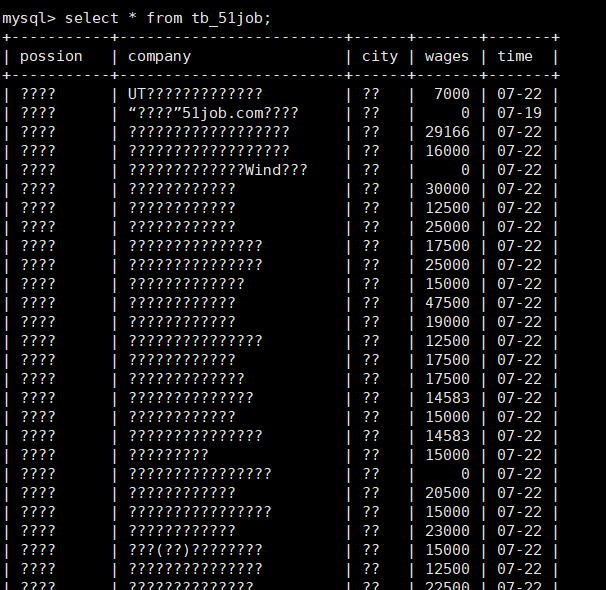This screenshot has height=590, width=606.
Task: Click the company cell with parentheses ???(??)
Action: [195, 550]
